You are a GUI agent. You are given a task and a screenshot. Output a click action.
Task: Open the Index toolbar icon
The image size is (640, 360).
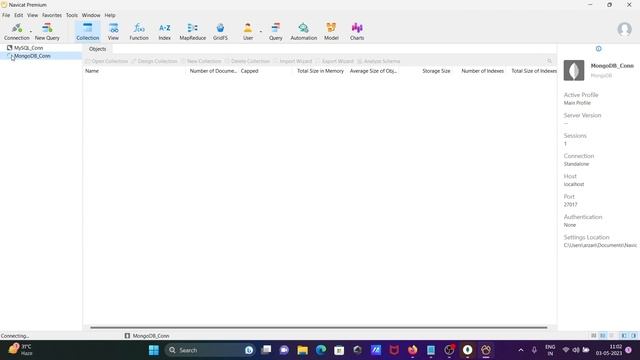click(164, 31)
